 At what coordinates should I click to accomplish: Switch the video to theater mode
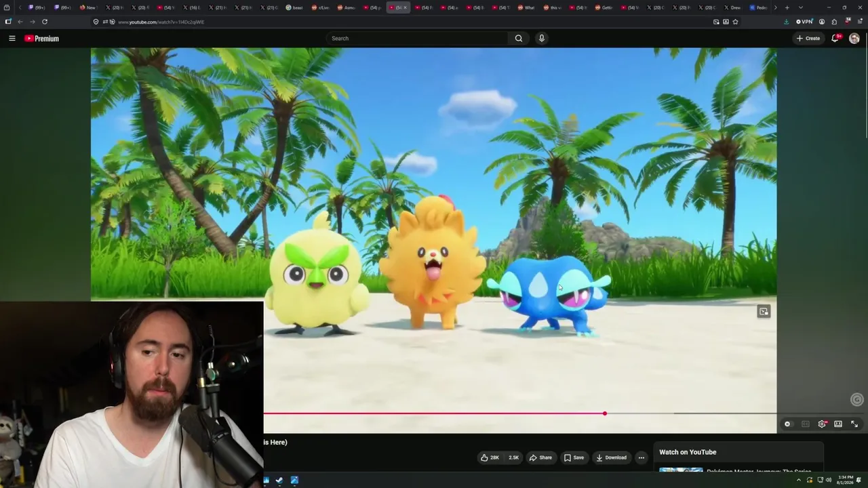point(838,424)
